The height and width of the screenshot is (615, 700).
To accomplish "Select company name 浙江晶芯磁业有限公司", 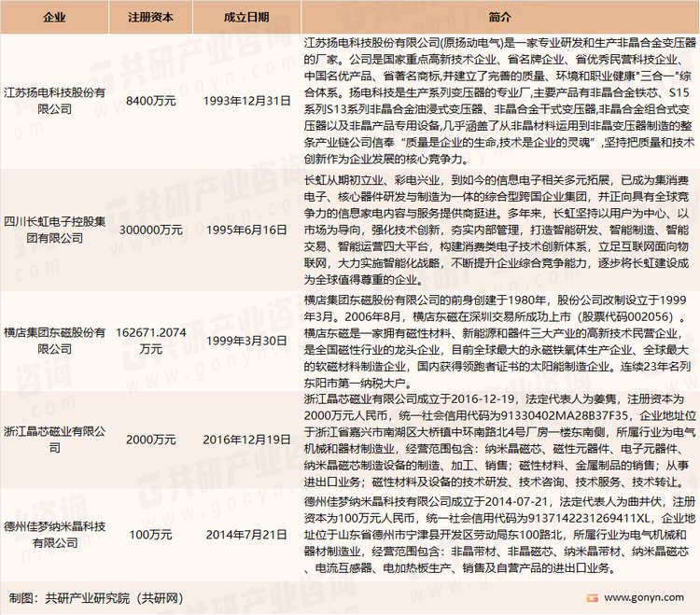I will pyautogui.click(x=54, y=440).
